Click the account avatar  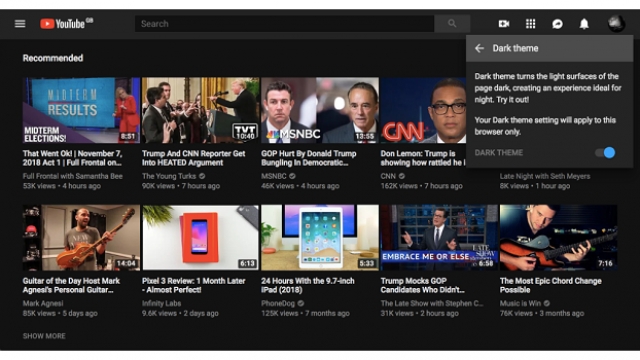(x=616, y=23)
